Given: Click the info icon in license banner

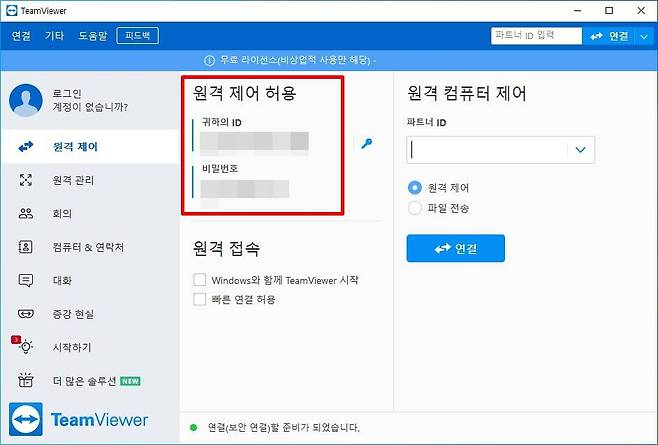Looking at the screenshot, I should [x=209, y=60].
